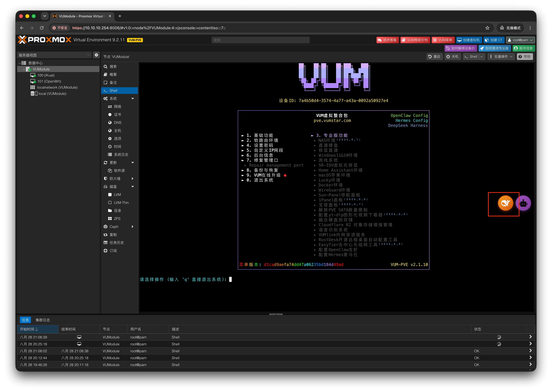Open task details arrow for 21:08:39 row
The image size is (552, 392).
[x=530, y=337]
